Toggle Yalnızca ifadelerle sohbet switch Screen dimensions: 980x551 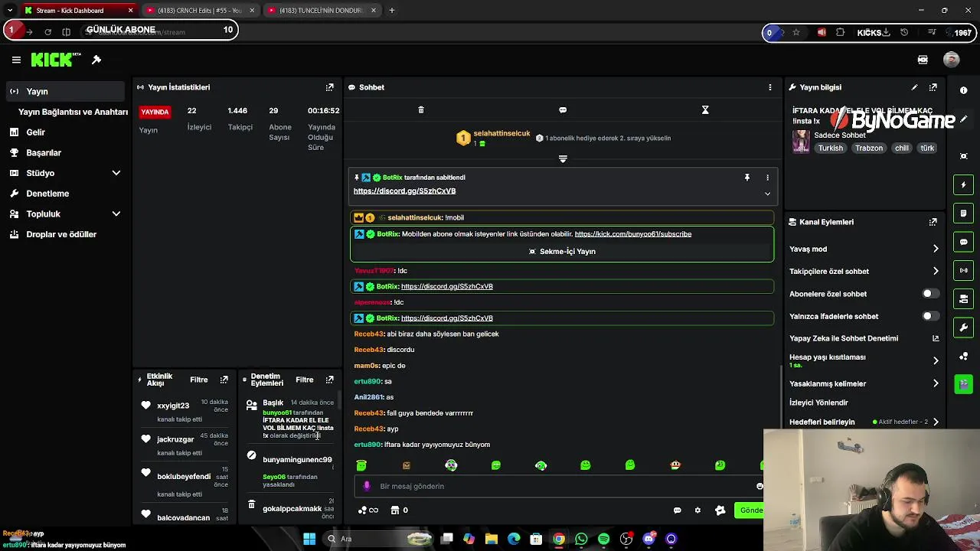(930, 316)
